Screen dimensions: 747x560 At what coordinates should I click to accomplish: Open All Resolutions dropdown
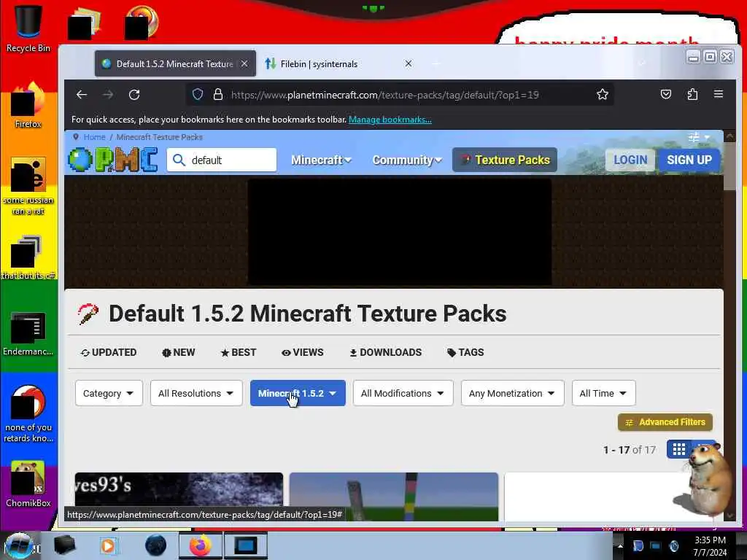point(196,393)
